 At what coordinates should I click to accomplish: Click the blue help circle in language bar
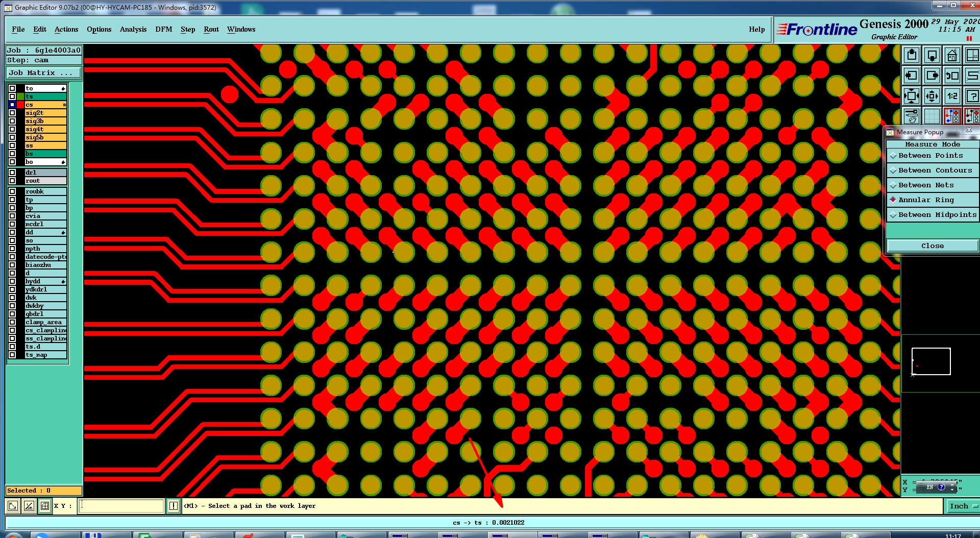click(941, 487)
